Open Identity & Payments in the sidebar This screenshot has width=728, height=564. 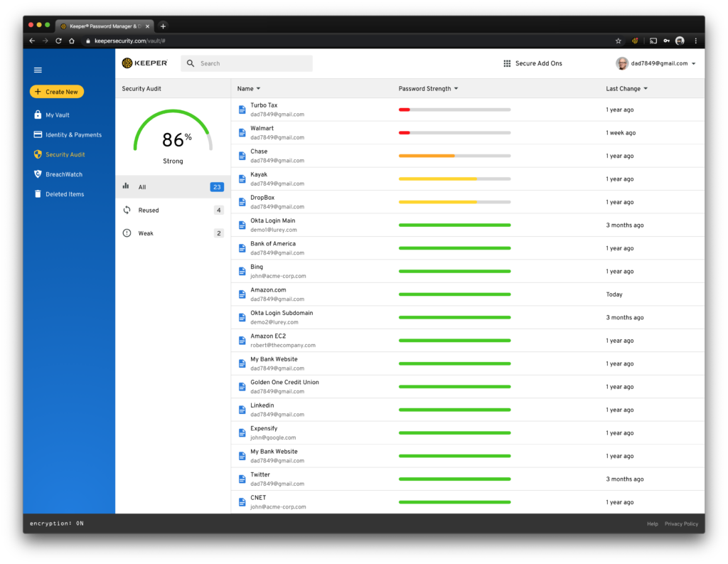pyautogui.click(x=73, y=134)
